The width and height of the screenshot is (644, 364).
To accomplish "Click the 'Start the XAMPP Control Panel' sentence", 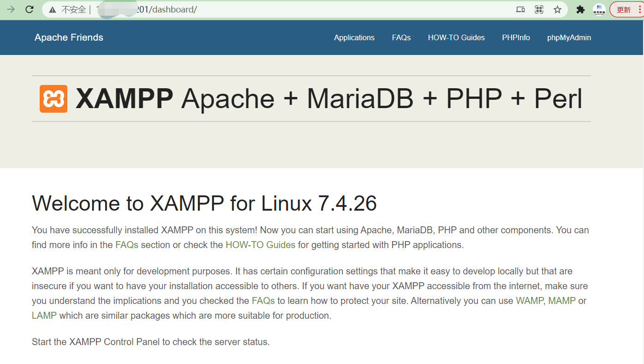I will (x=151, y=342).
